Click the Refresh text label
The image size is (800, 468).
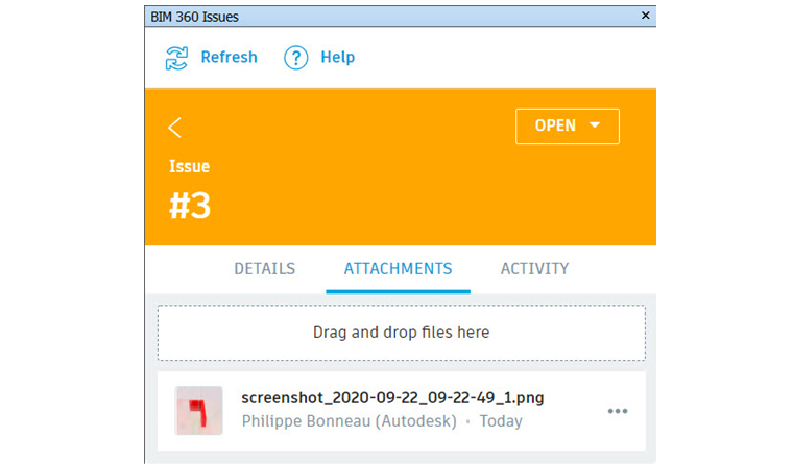228,58
